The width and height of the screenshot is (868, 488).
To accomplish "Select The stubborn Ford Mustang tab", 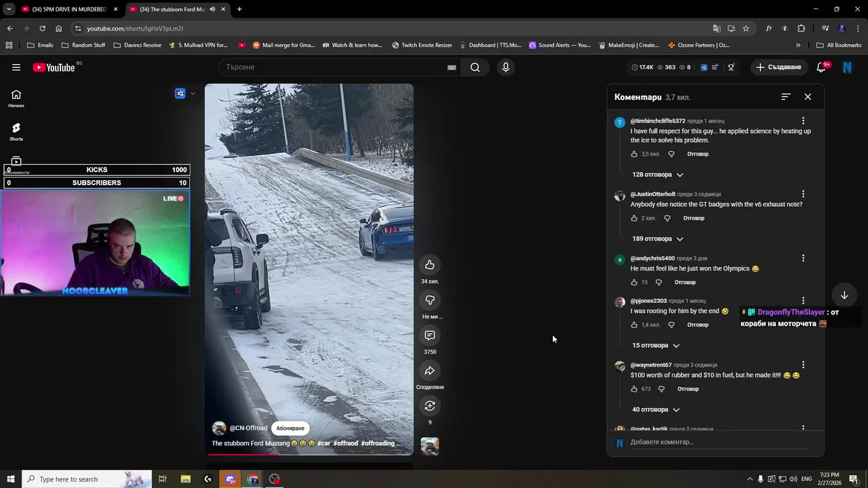I will [x=178, y=9].
